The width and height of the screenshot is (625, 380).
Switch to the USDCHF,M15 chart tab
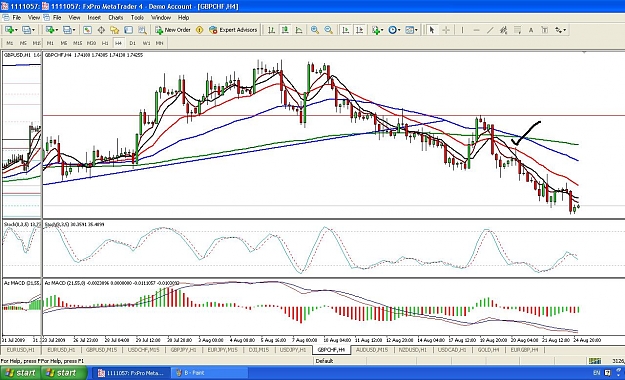(143, 350)
